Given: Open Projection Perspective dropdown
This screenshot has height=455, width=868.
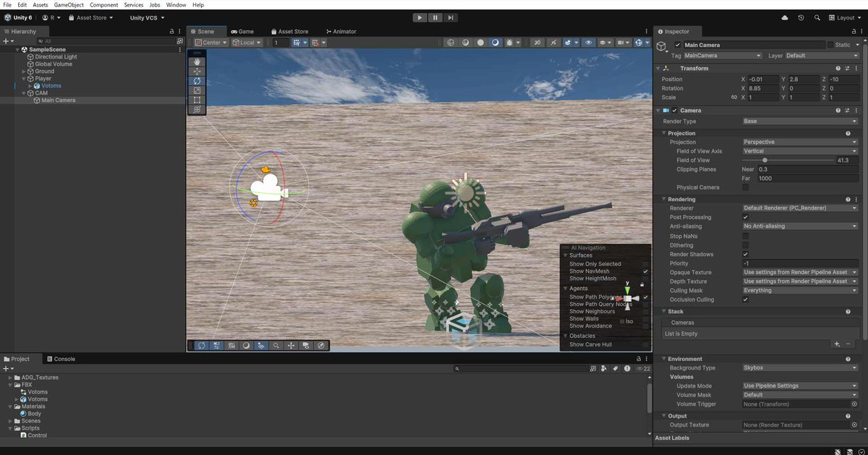Looking at the screenshot, I should click(x=801, y=143).
